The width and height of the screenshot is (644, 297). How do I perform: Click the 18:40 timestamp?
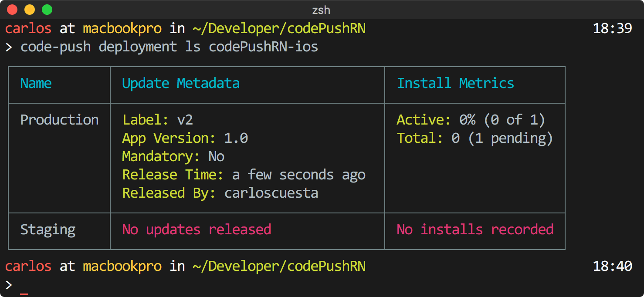(612, 266)
